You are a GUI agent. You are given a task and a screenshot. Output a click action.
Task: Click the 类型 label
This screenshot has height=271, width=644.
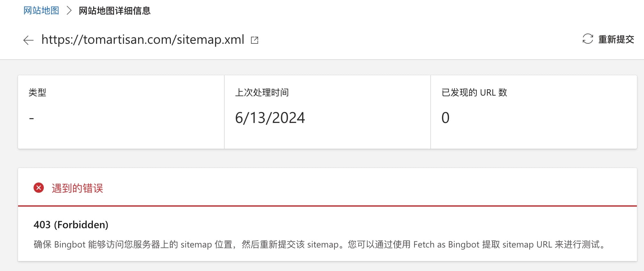point(37,93)
